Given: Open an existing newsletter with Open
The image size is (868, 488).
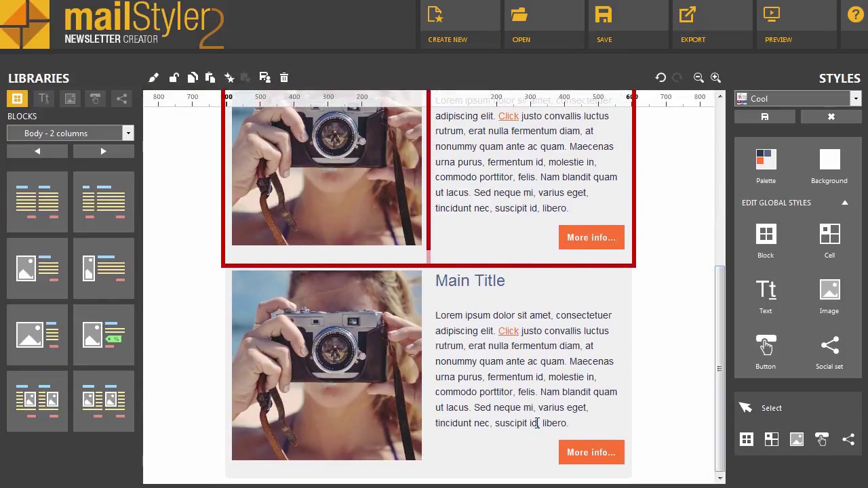Looking at the screenshot, I should (x=544, y=25).
